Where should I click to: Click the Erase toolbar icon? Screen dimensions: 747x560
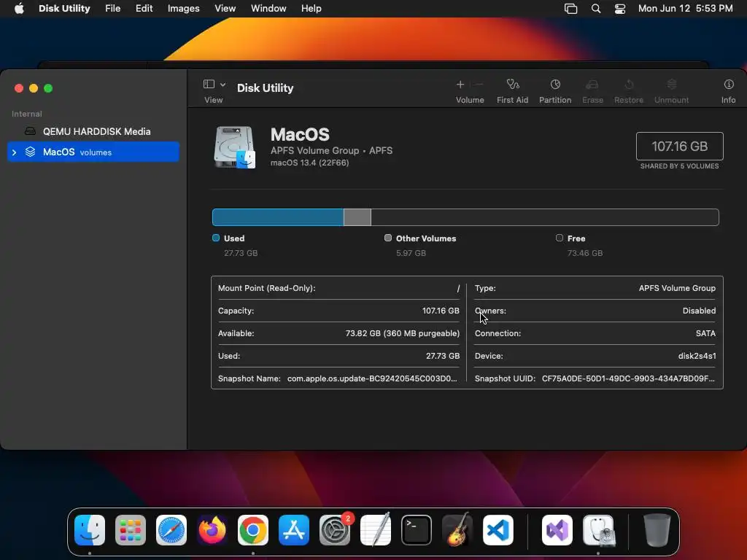[592, 85]
